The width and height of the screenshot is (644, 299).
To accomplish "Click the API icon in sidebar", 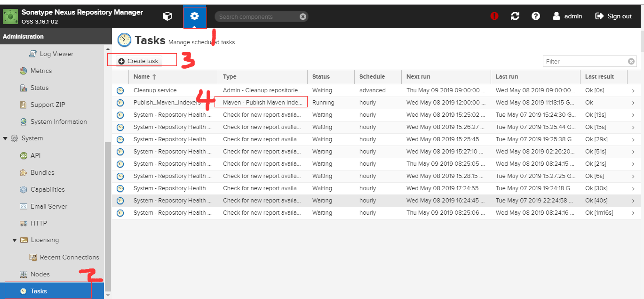I will tap(24, 155).
